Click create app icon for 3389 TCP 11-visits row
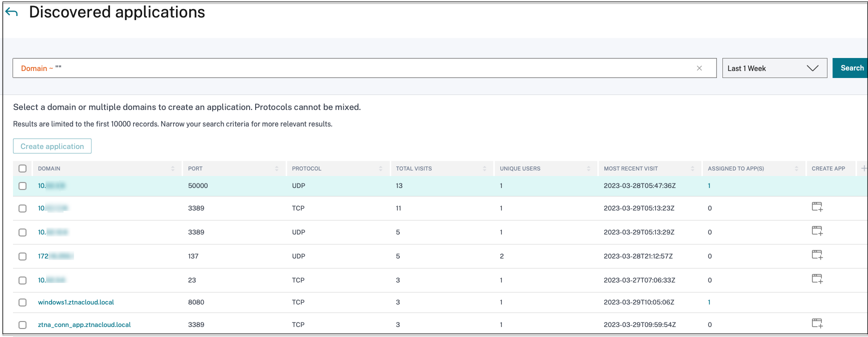 pos(817,207)
